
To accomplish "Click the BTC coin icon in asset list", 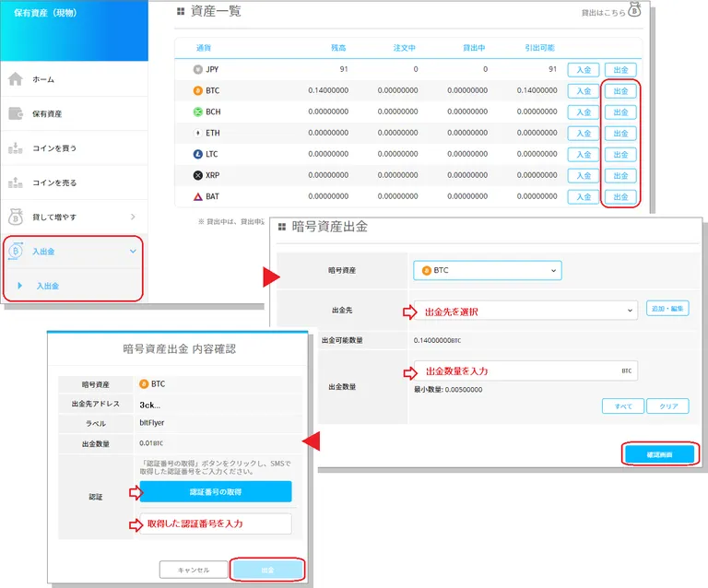I will click(x=198, y=90).
